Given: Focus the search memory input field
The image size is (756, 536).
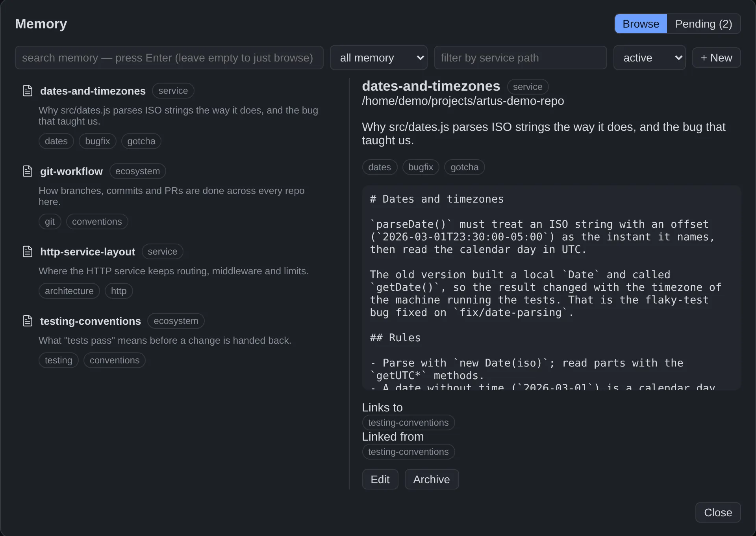Looking at the screenshot, I should click(x=169, y=58).
